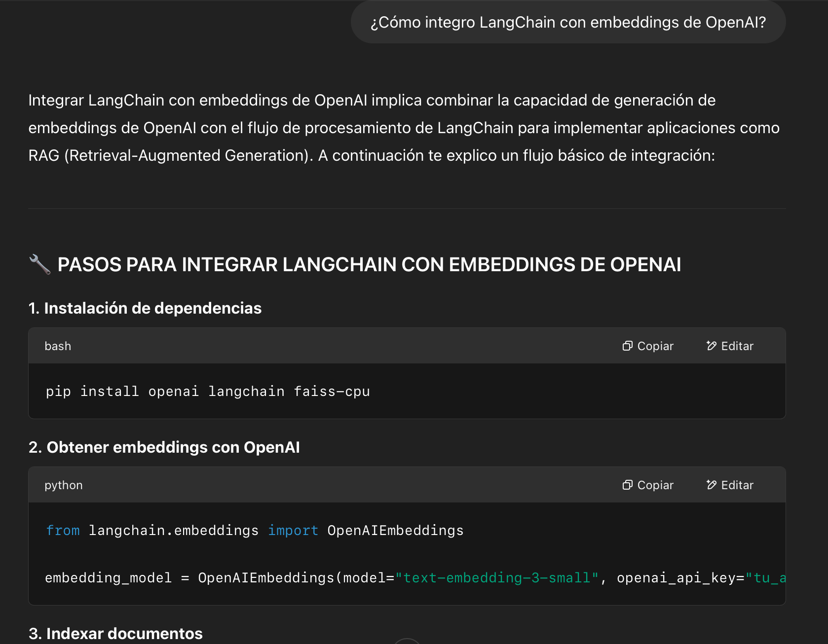This screenshot has width=828, height=644.
Task: Click the edit pencil icon on the python block
Action: tap(711, 485)
